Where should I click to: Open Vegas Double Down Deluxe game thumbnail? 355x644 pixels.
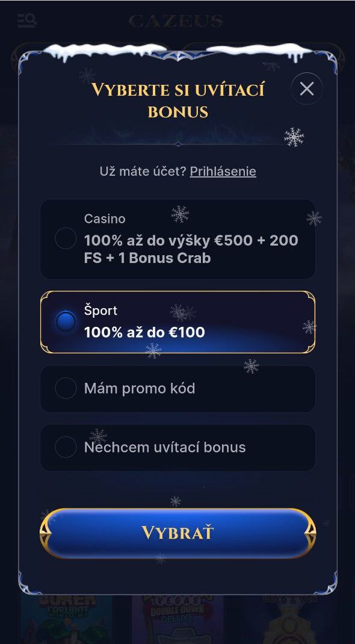pos(177,619)
